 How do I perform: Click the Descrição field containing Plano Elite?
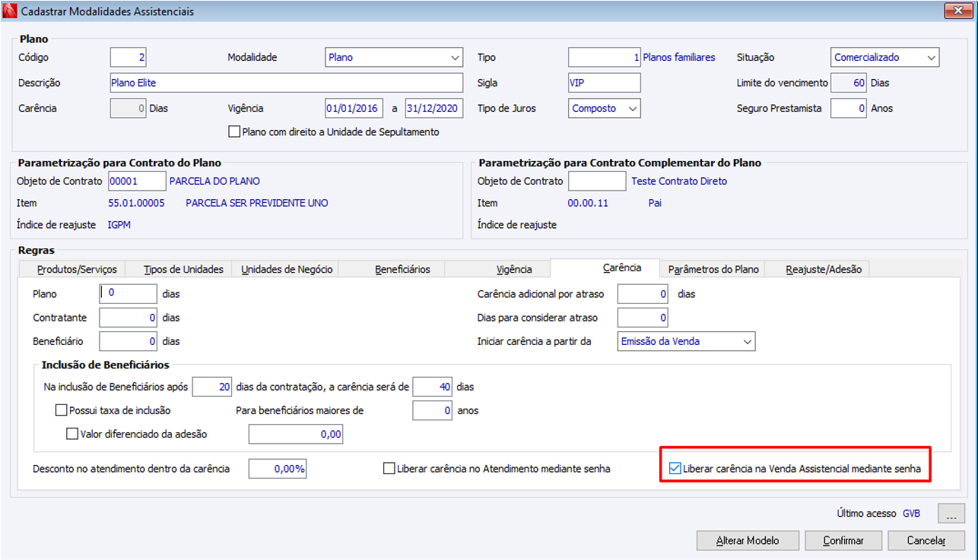(286, 83)
